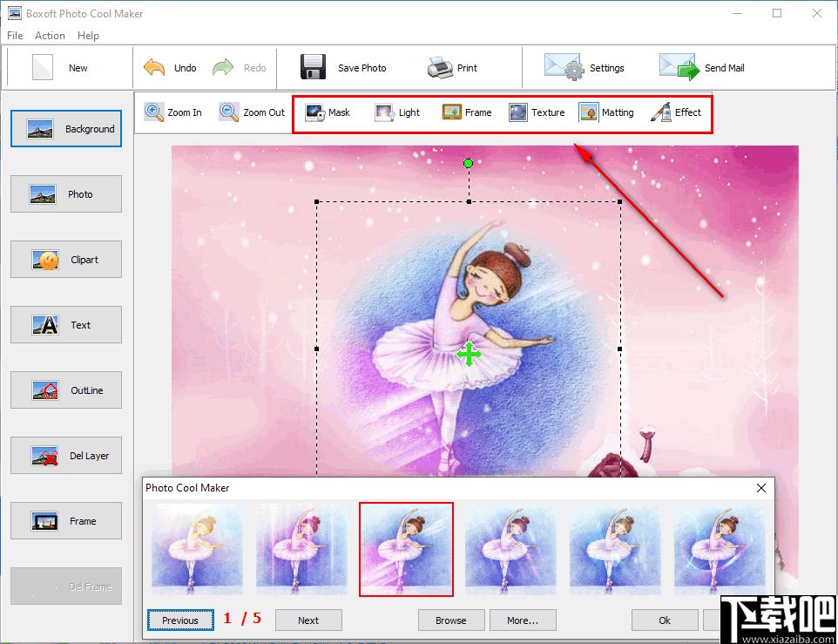Open the Help menu
This screenshot has height=644, width=838.
[x=88, y=35]
